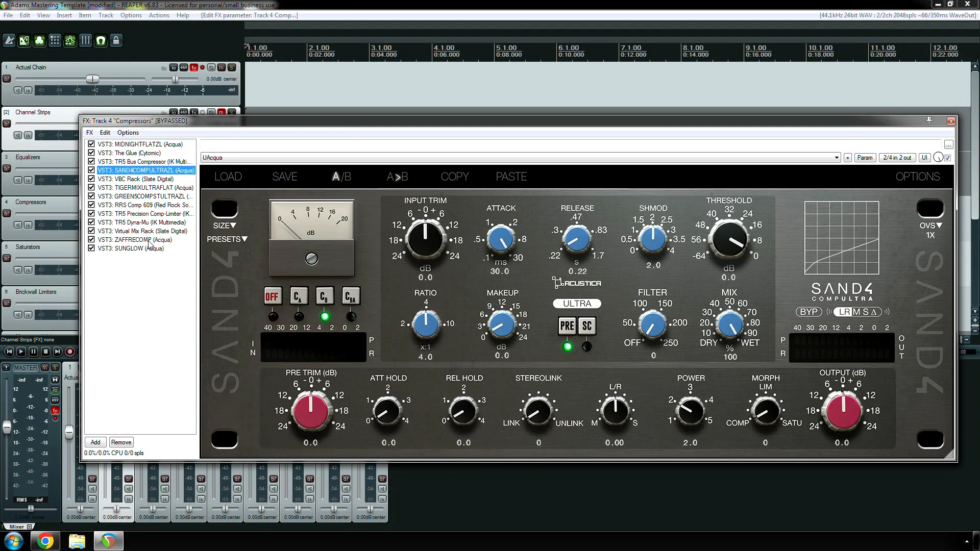The image size is (980, 551).
Task: Open the FX menu in FX window
Action: point(90,133)
